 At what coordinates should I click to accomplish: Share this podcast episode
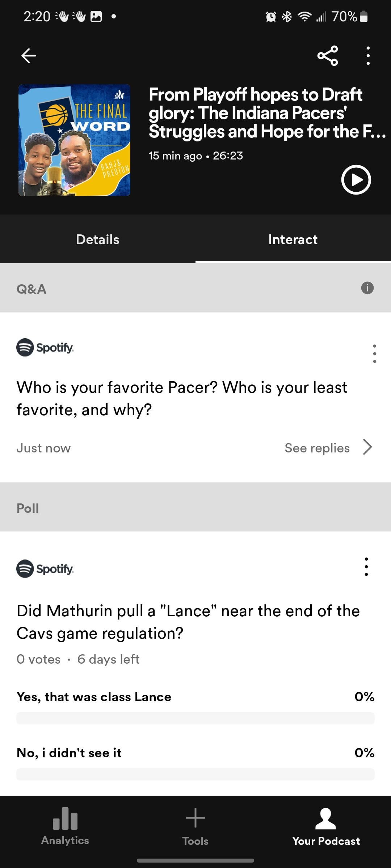(328, 56)
